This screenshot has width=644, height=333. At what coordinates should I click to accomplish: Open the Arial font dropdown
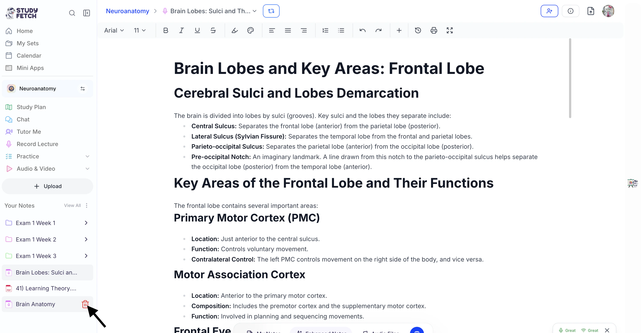(114, 30)
